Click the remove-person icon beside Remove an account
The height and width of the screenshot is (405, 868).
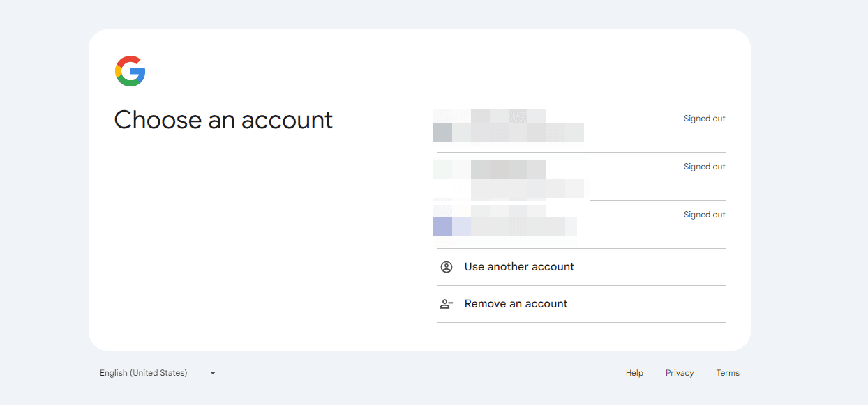pos(447,303)
